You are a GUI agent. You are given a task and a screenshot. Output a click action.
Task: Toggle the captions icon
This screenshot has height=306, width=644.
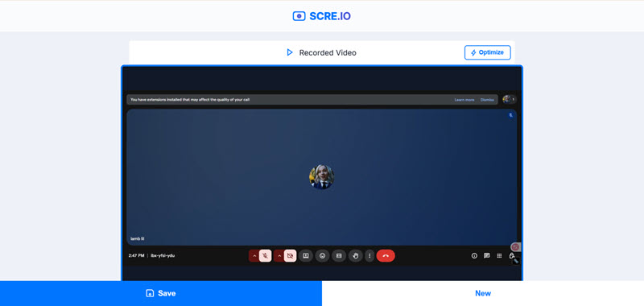339,256
